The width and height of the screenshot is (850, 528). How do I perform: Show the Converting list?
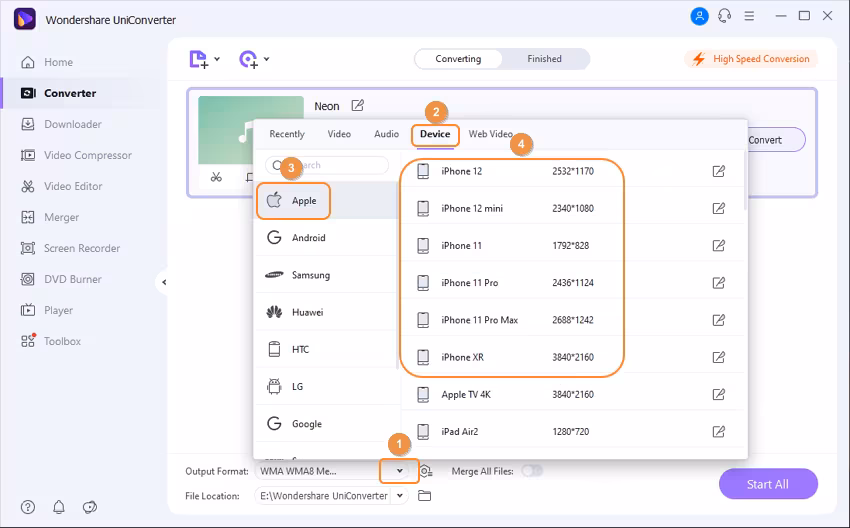pos(458,59)
